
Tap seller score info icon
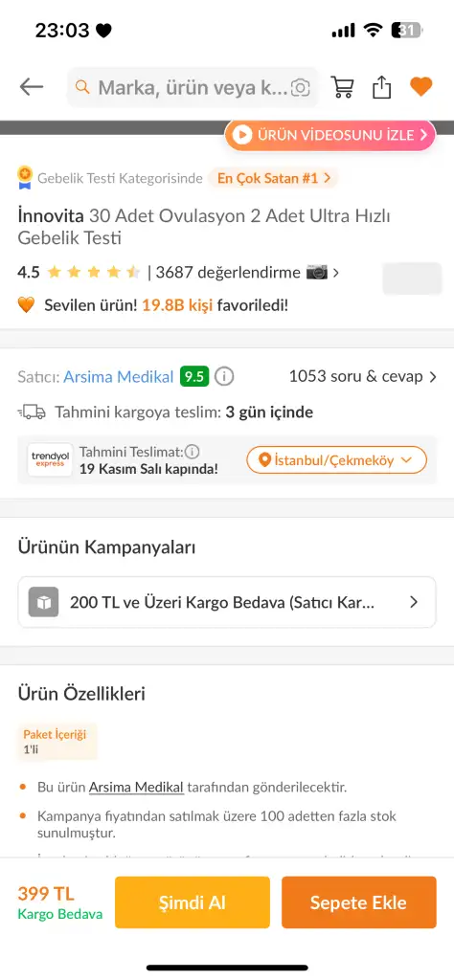(x=224, y=376)
